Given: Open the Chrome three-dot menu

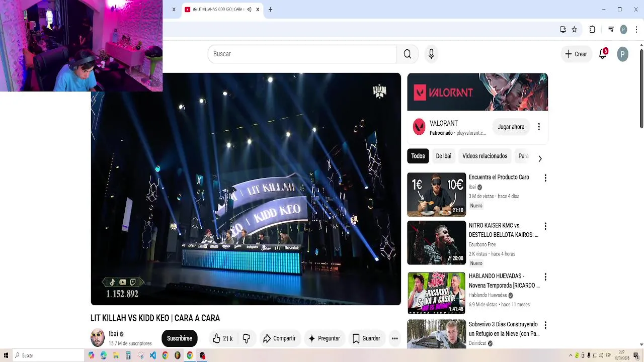Looking at the screenshot, I should 635,30.
